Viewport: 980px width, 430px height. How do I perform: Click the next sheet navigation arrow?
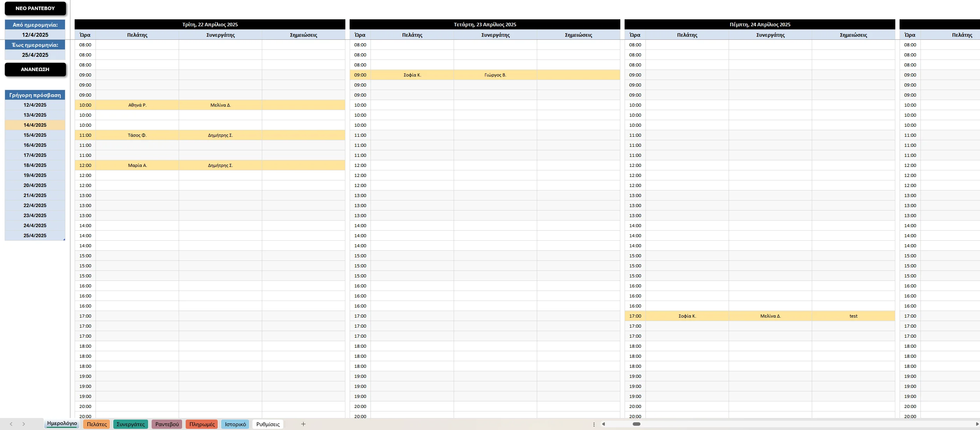pos(24,424)
